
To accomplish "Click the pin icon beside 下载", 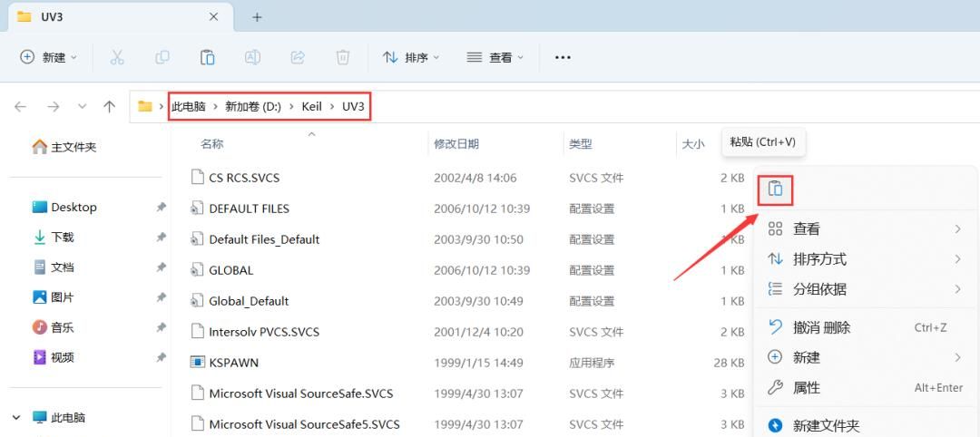I will pos(161,238).
